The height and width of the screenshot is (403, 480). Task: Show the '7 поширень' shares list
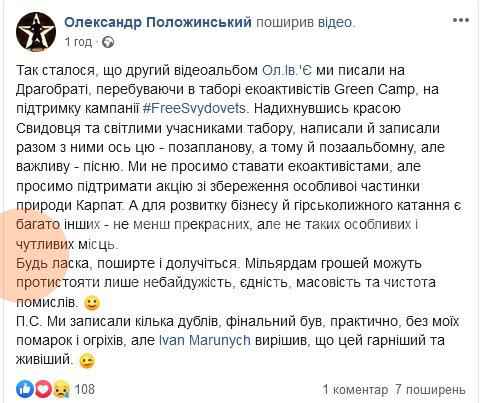tap(430, 389)
